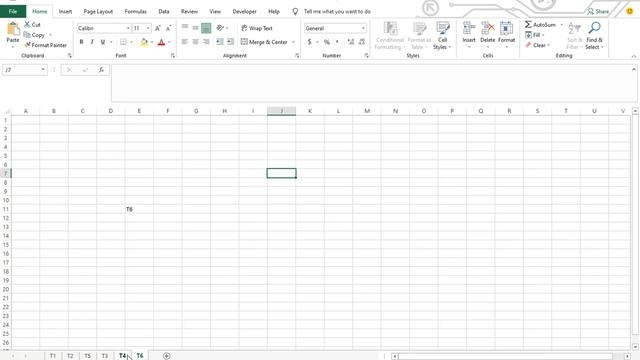Align text left
This screenshot has width=640, height=360.
[x=185, y=42]
